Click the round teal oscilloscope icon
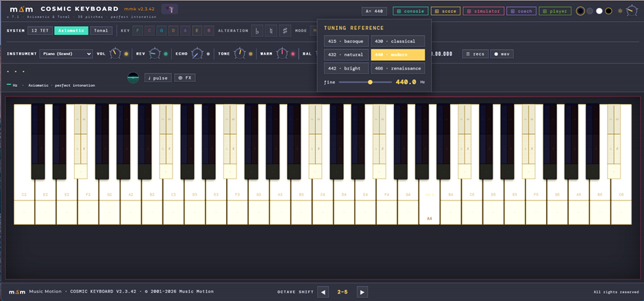This screenshot has height=301, width=644. tap(133, 77)
